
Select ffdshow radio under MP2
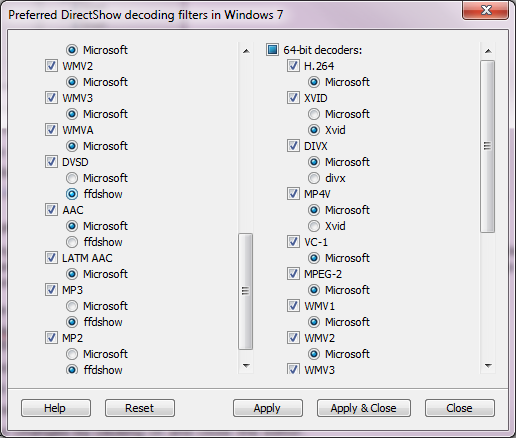(72, 369)
